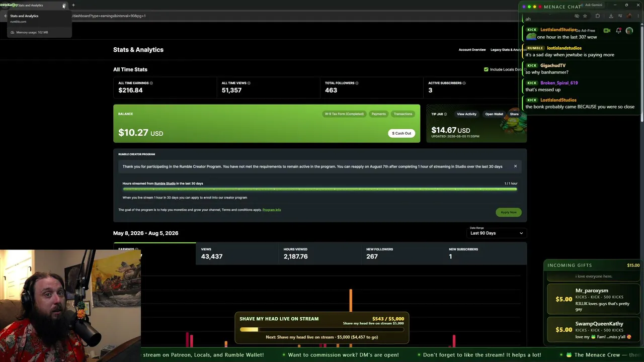Click Broken_Spiral_619 username in chat
This screenshot has height=362, width=644.
[559, 83]
